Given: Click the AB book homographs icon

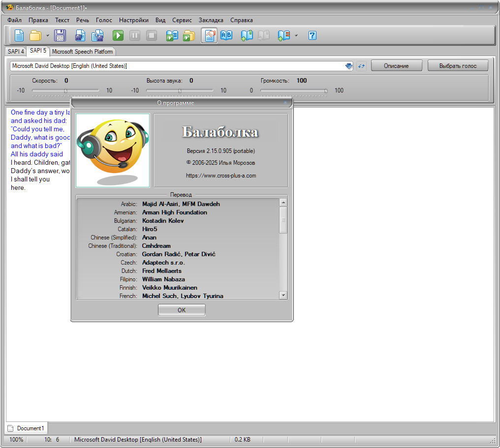Looking at the screenshot, I should pos(226,35).
